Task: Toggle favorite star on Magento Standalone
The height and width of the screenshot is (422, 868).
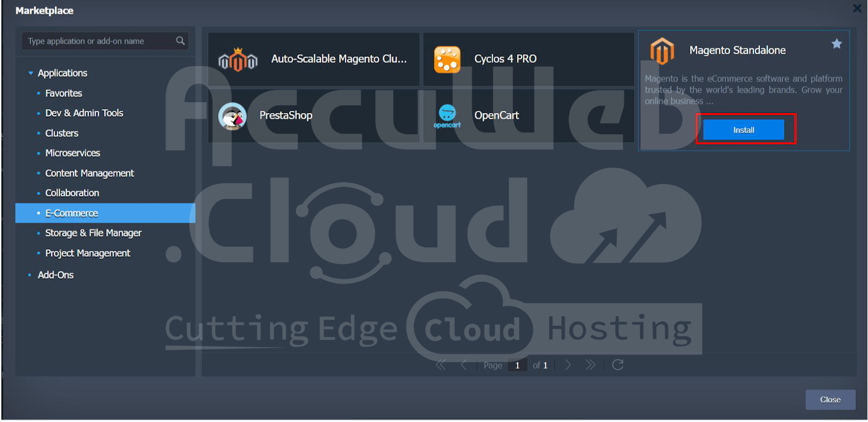Action: pos(837,44)
